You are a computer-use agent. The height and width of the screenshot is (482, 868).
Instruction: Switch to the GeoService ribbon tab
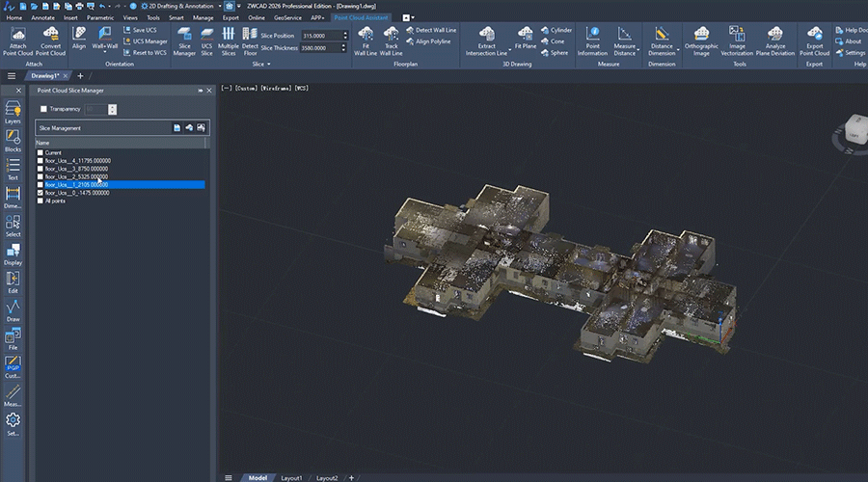287,17
